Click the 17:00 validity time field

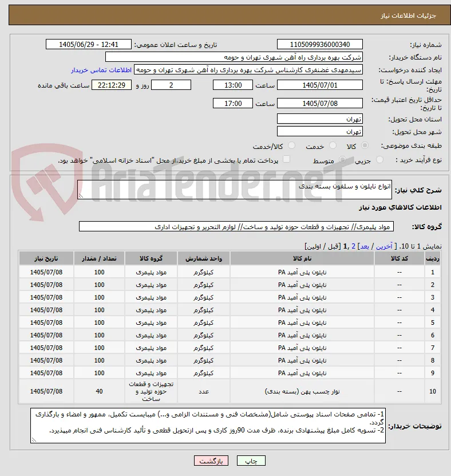[232, 103]
